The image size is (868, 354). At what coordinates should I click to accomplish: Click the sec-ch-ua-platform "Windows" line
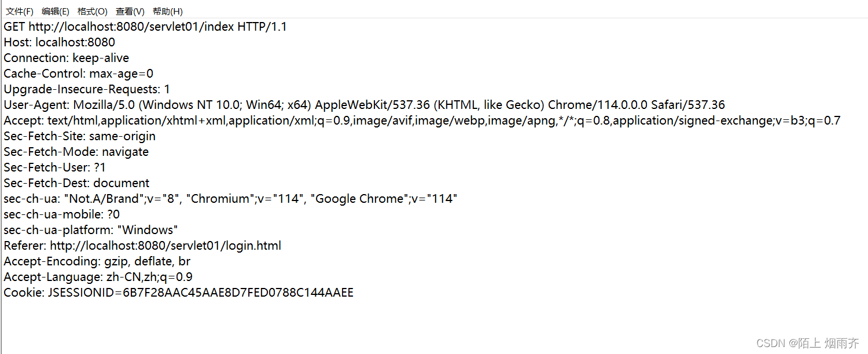point(91,230)
